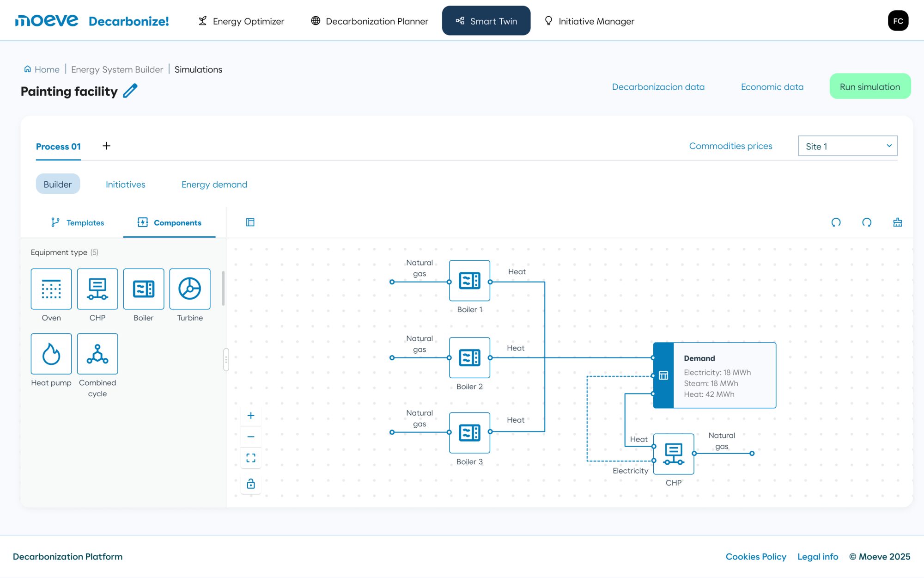Click the panel resize handle beside components
Screen dimensions: 924x578
pyautogui.click(x=226, y=359)
